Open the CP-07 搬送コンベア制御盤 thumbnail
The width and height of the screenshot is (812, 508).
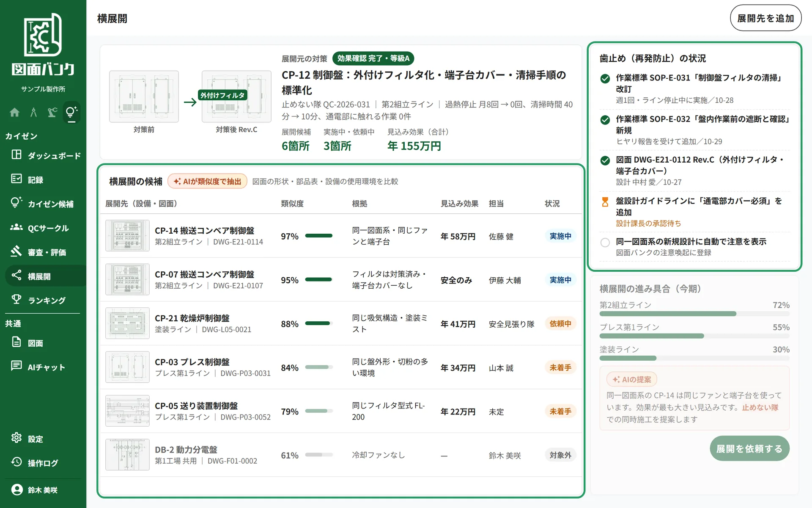click(127, 279)
